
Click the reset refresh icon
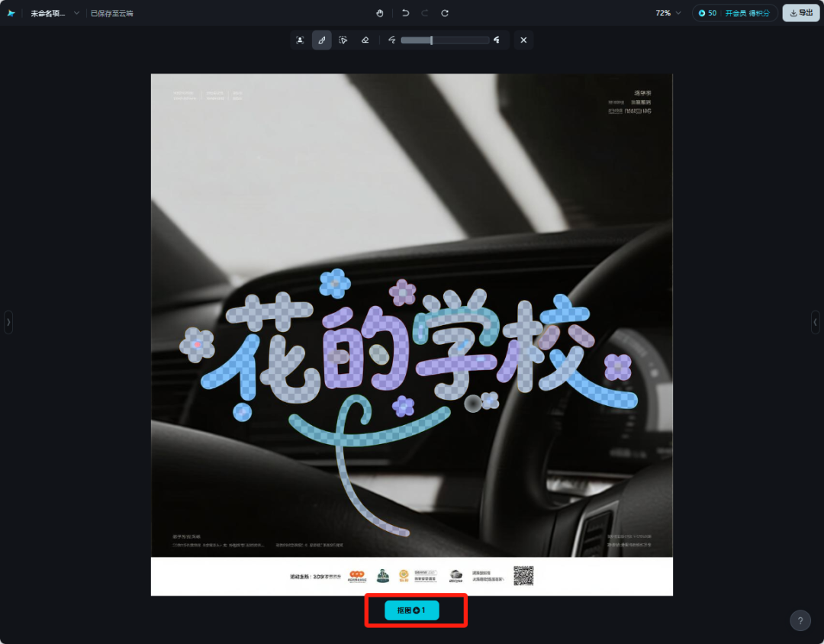[445, 13]
